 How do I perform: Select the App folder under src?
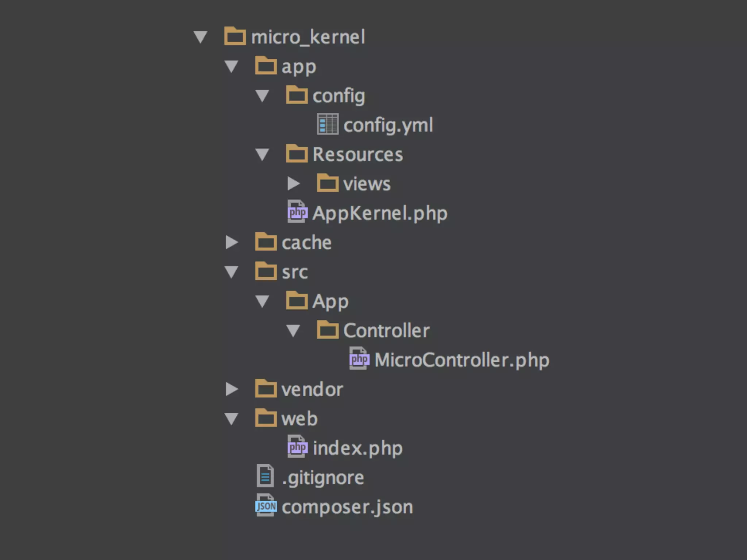click(x=330, y=302)
